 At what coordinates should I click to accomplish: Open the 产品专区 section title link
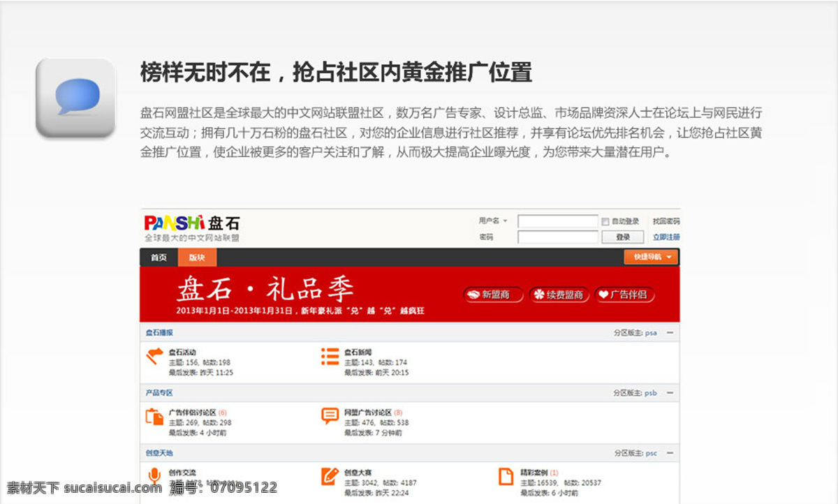[159, 393]
